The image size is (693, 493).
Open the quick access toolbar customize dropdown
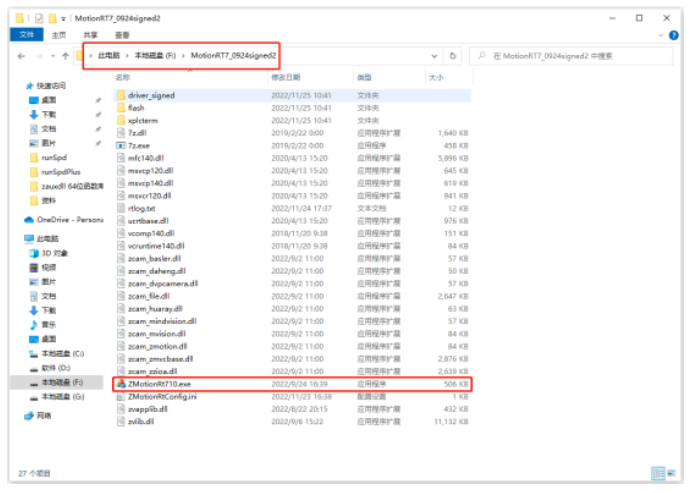[x=63, y=19]
